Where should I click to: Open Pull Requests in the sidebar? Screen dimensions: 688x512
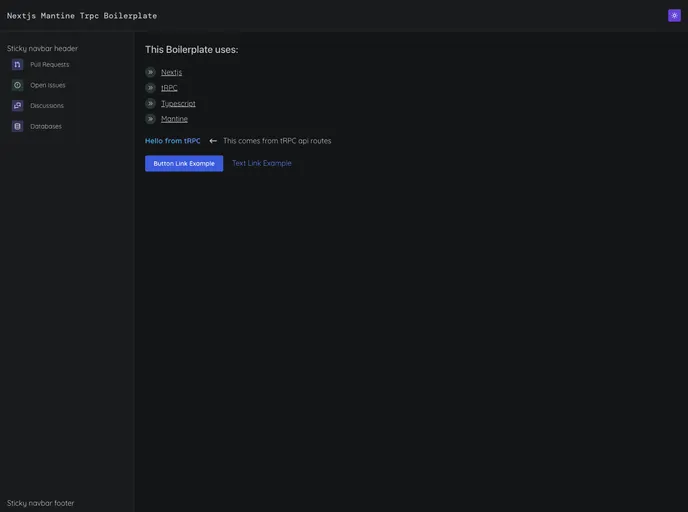tap(49, 64)
